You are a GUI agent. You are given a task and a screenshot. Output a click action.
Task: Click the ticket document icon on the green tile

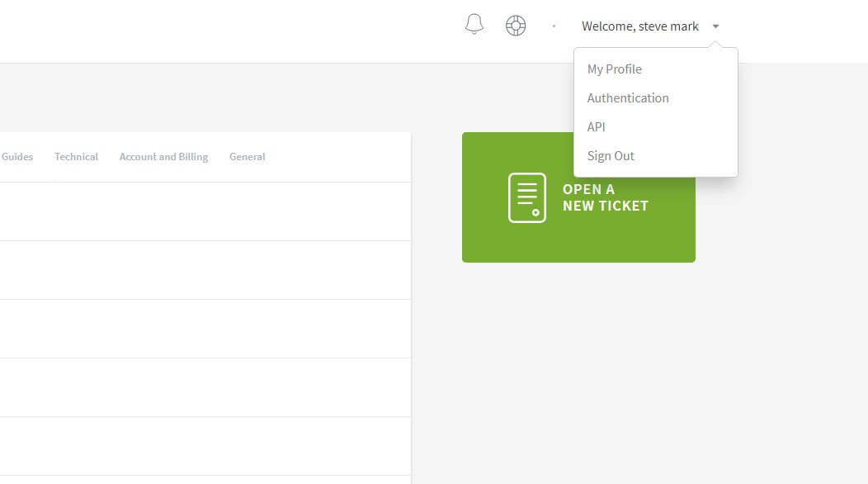coord(528,197)
